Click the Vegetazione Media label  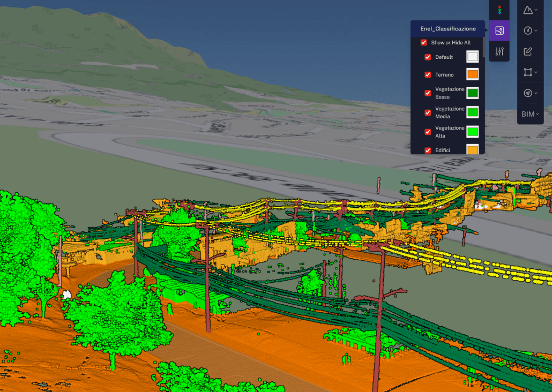[442, 112]
